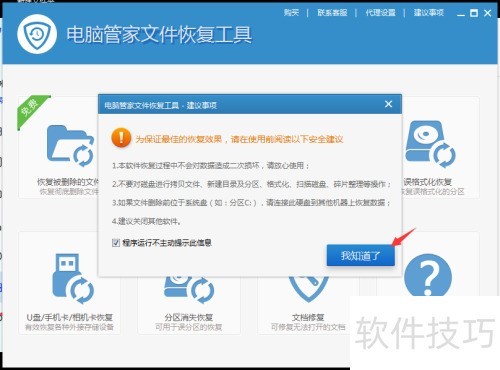The image size is (500, 370).
Task: Click 可修复无法打开的文档 description text
Action: click(308, 327)
